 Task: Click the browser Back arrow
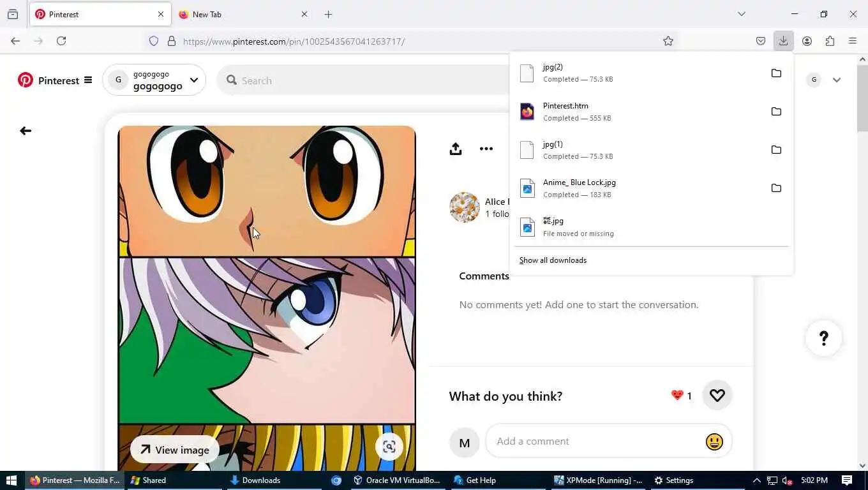point(15,41)
